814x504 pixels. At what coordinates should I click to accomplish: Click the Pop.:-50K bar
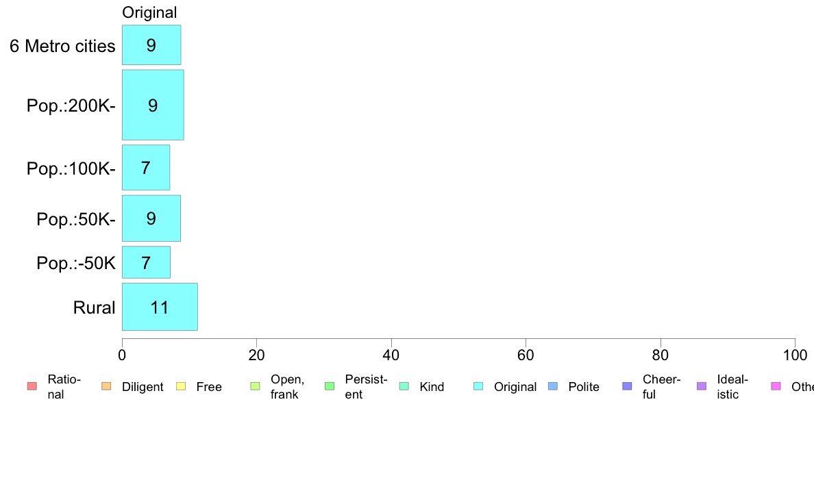tap(146, 262)
